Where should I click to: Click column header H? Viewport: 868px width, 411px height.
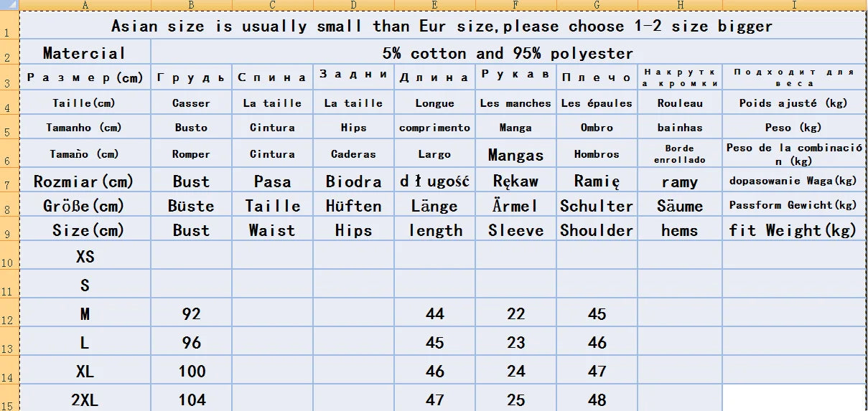point(679,5)
